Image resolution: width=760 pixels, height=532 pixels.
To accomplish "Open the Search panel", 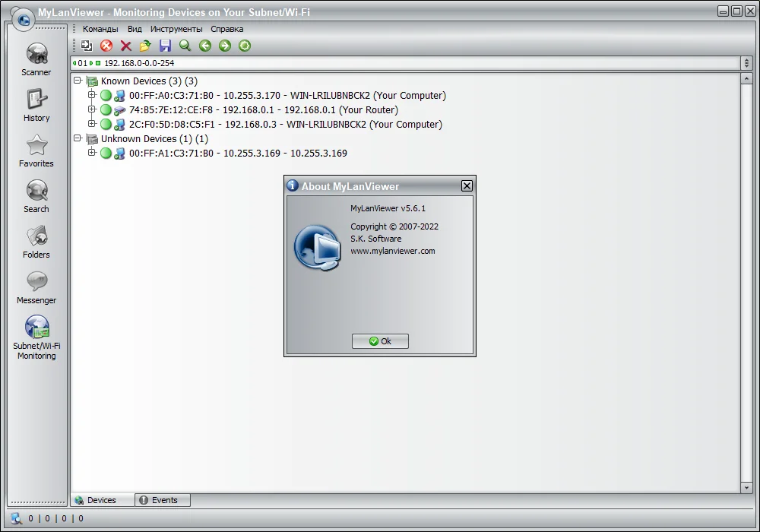I will 36,196.
